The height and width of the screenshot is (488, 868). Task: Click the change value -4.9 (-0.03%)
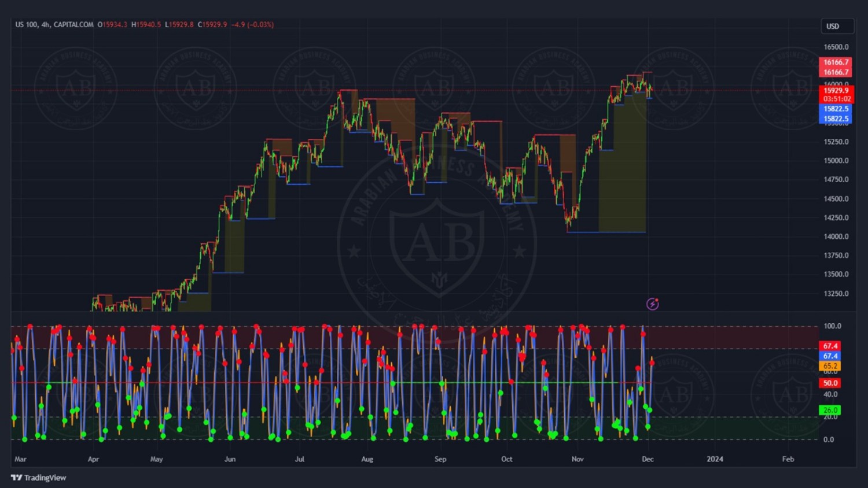tap(253, 25)
